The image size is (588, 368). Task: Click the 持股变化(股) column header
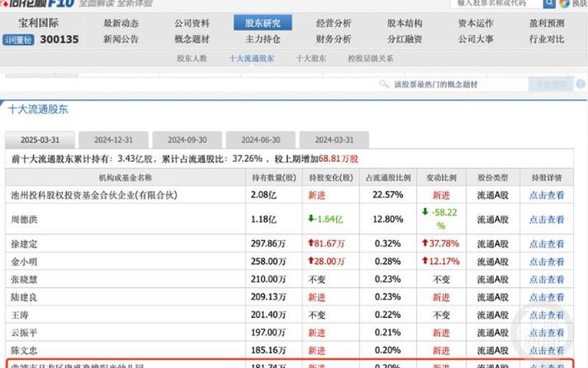point(331,177)
